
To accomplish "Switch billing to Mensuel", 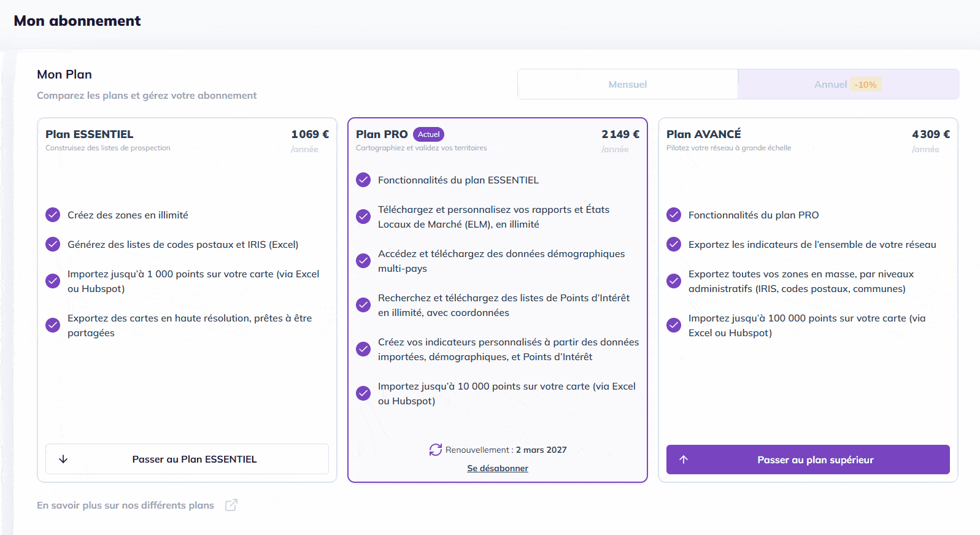I will (627, 84).
